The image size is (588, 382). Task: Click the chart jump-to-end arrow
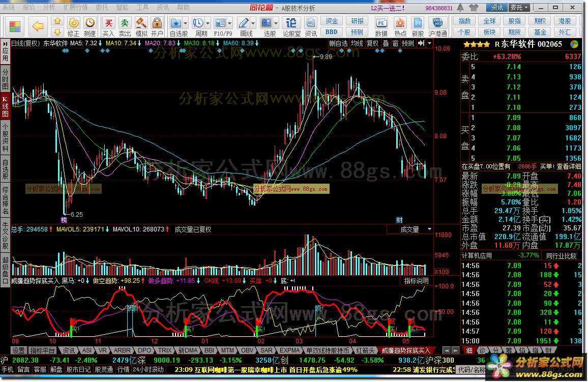[421, 43]
